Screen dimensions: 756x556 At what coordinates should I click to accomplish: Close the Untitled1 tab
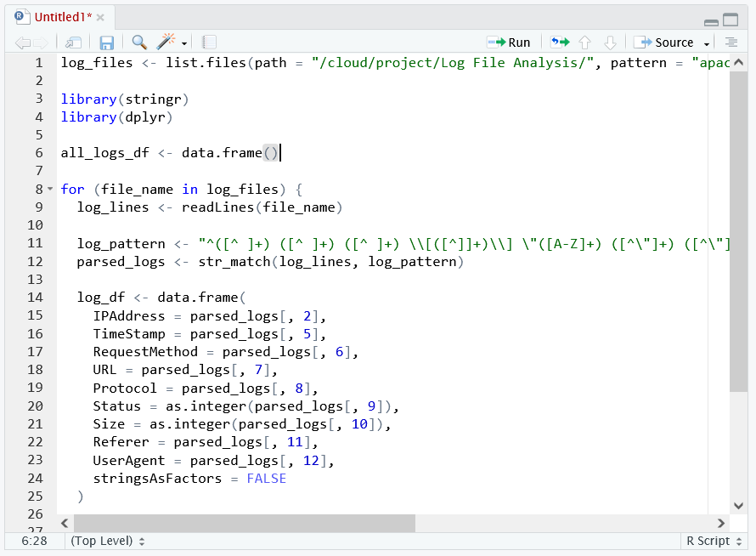100,17
